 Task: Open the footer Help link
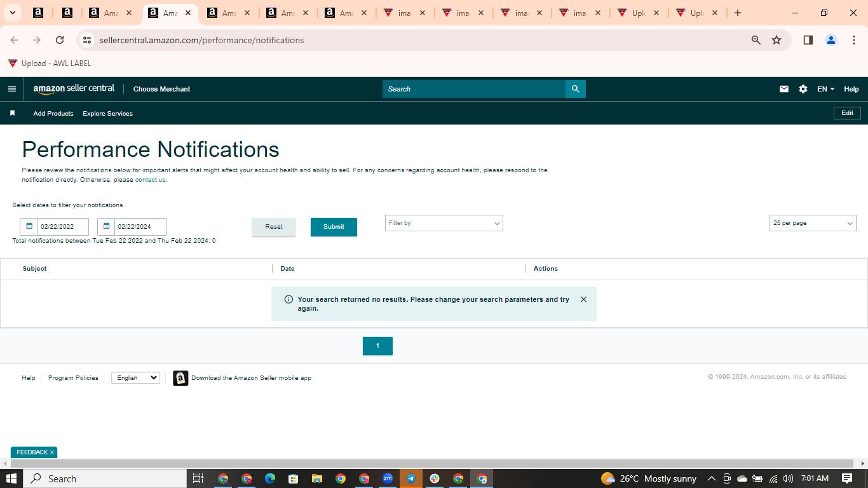29,377
